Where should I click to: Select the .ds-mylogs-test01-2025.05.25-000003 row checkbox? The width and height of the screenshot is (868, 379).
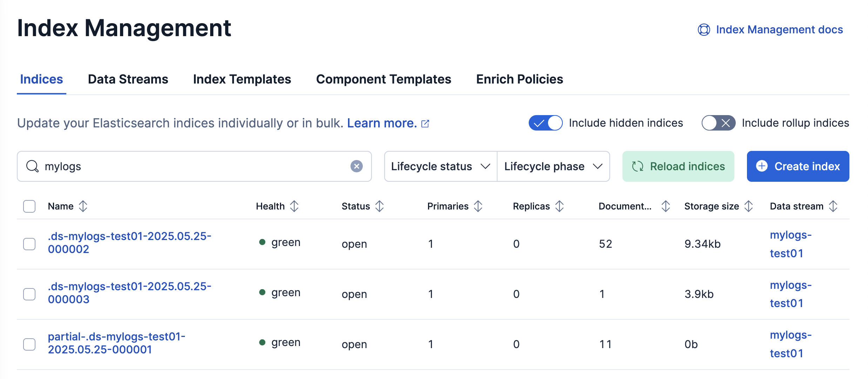click(x=29, y=294)
